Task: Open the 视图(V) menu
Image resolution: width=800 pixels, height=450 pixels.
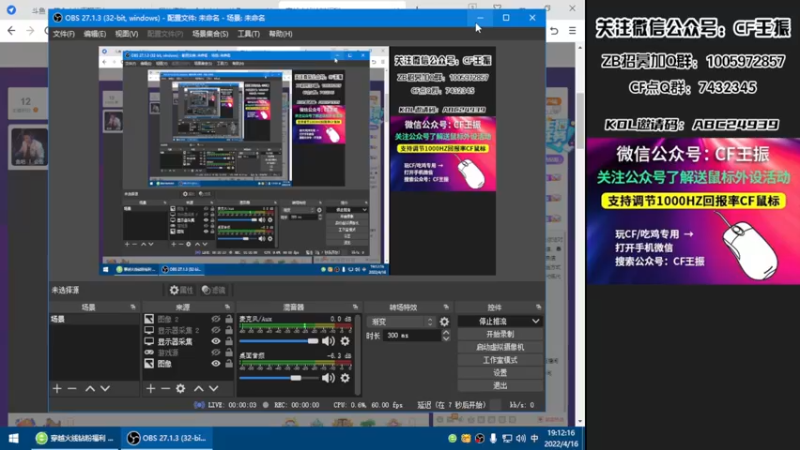Action: (127, 34)
